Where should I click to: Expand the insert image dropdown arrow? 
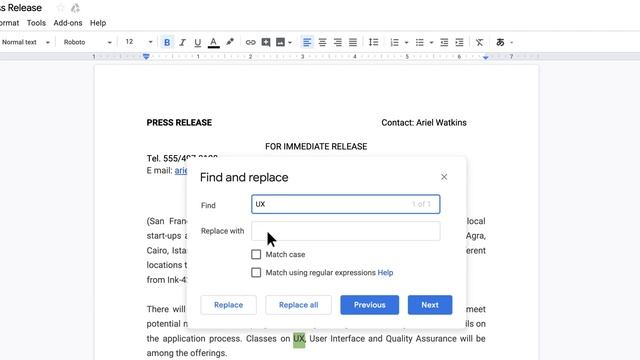(290, 42)
